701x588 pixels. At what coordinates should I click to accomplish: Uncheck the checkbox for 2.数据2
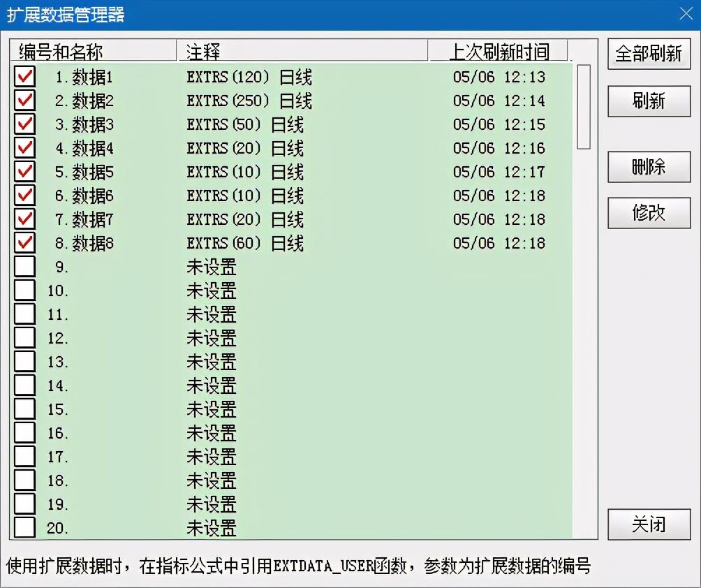24,100
